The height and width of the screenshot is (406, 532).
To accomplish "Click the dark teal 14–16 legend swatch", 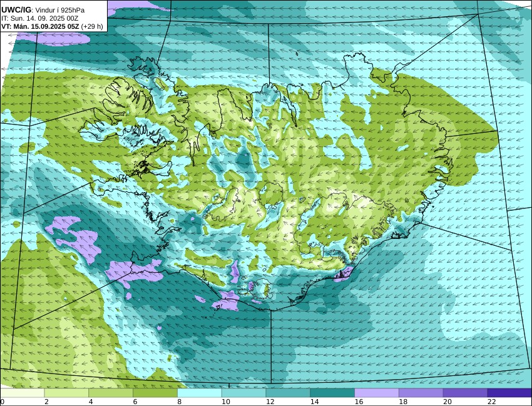I will (332, 393).
